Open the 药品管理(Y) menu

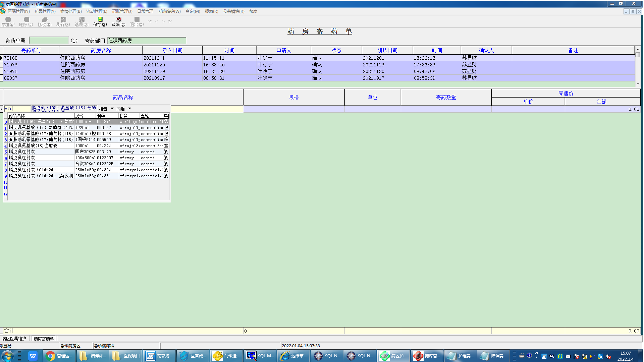(45, 11)
